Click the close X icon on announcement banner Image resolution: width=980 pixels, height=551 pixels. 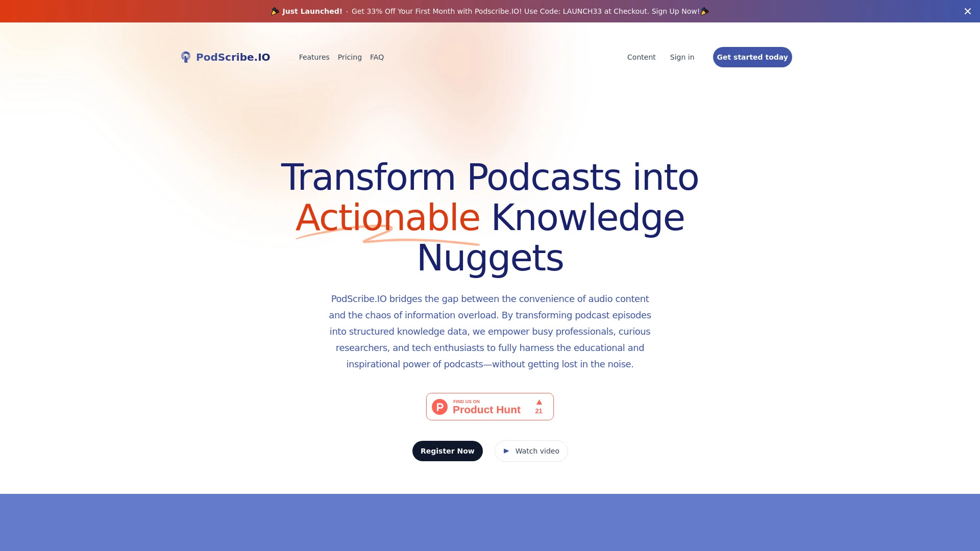pyautogui.click(x=968, y=11)
